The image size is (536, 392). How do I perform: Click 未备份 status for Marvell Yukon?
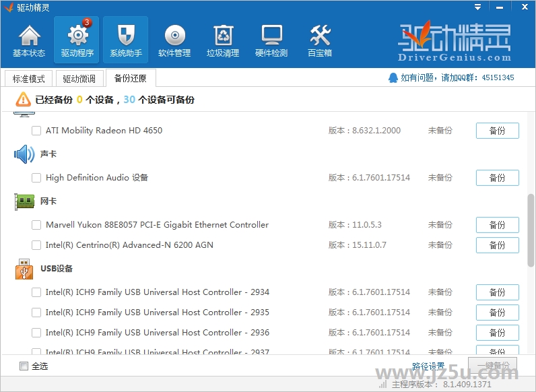tap(440, 225)
